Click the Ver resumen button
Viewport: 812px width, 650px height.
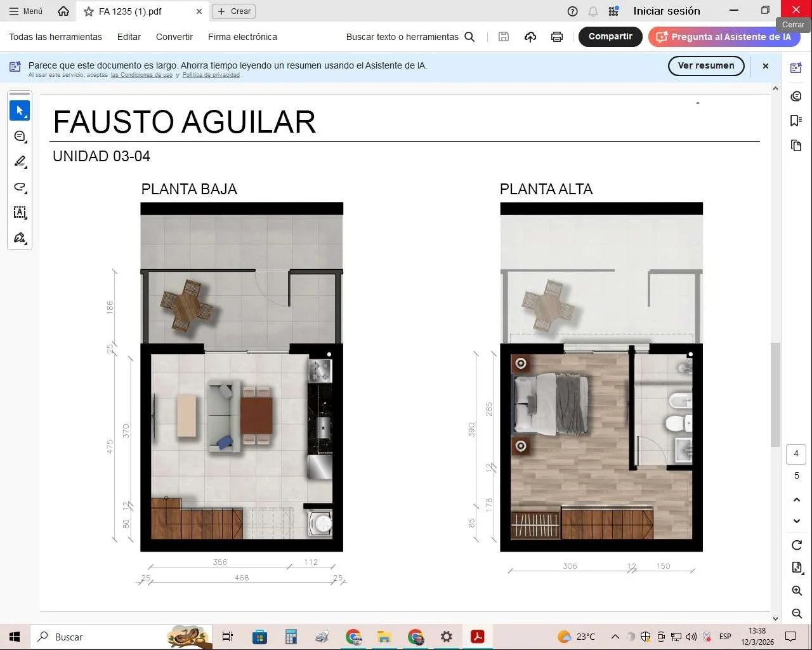(705, 65)
